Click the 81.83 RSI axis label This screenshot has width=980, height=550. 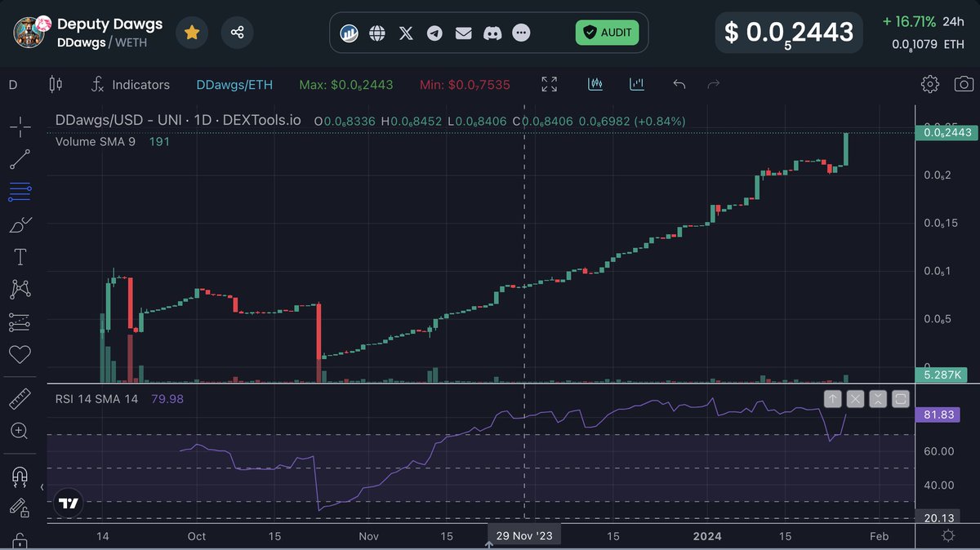[939, 415]
